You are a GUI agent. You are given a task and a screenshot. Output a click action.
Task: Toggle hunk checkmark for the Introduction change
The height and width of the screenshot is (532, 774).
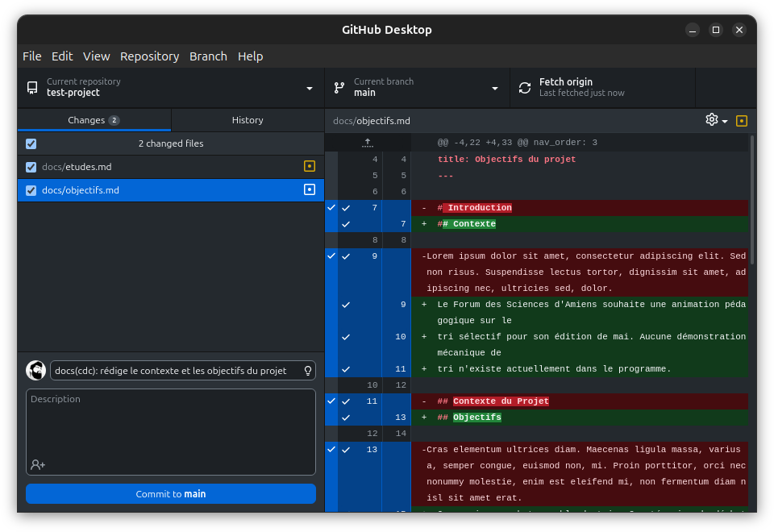331,208
